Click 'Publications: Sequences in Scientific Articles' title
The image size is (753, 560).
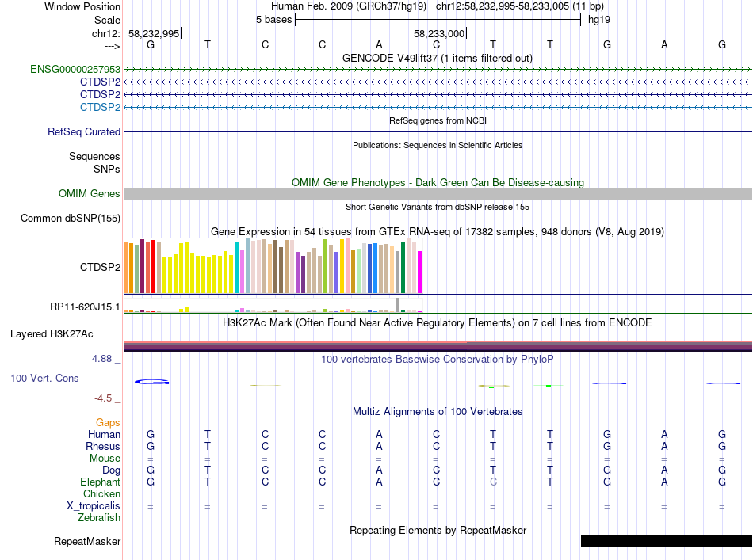pos(438,145)
